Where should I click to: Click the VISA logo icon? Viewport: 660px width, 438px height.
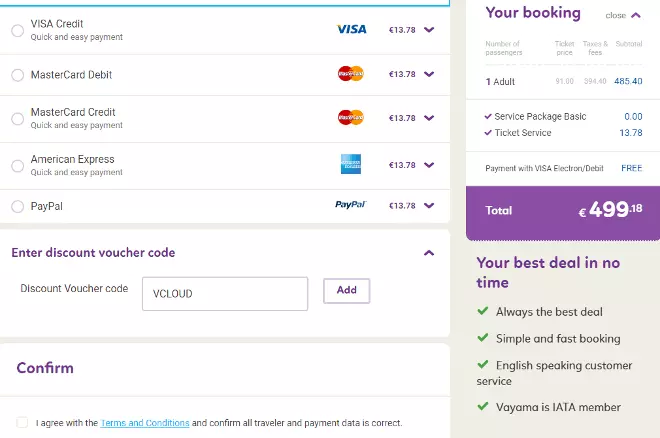(351, 30)
